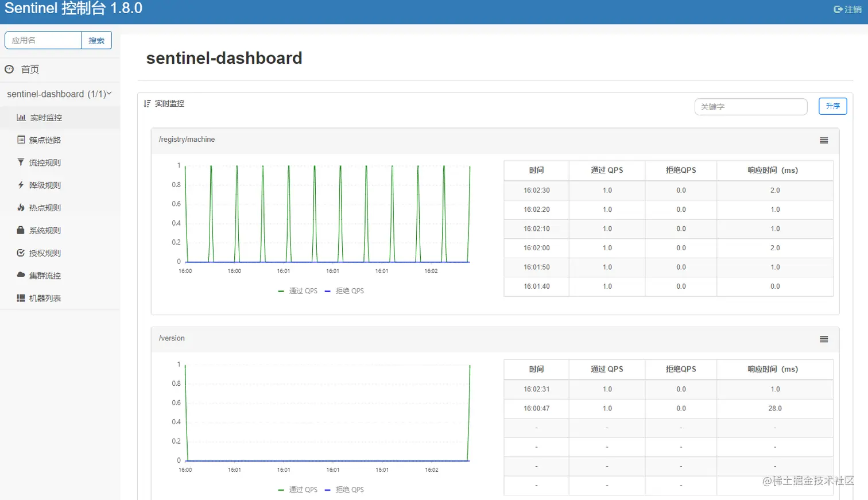Viewport: 868px width, 500px height.
Task: Toggle 拒绝 QPS legend in /version chart
Action: [x=344, y=490]
